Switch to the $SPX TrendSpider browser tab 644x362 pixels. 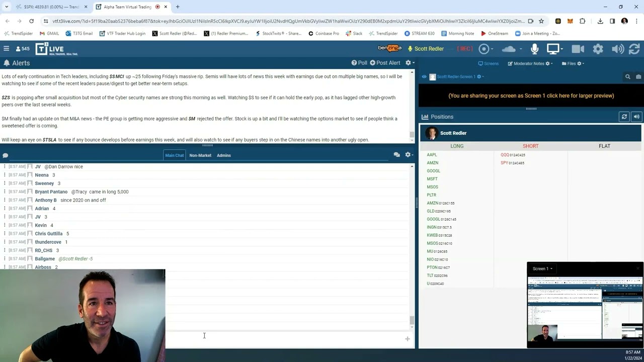[51, 7]
